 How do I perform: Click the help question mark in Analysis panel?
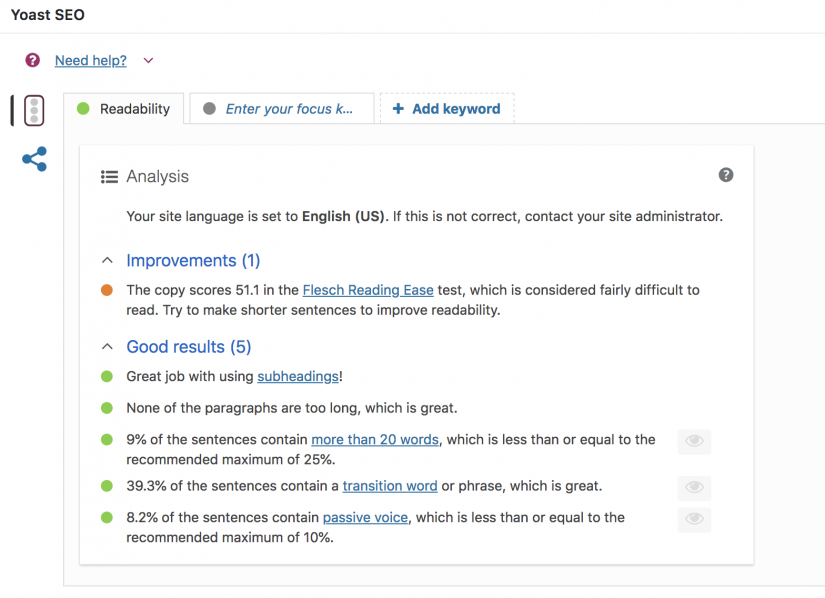coord(726,174)
